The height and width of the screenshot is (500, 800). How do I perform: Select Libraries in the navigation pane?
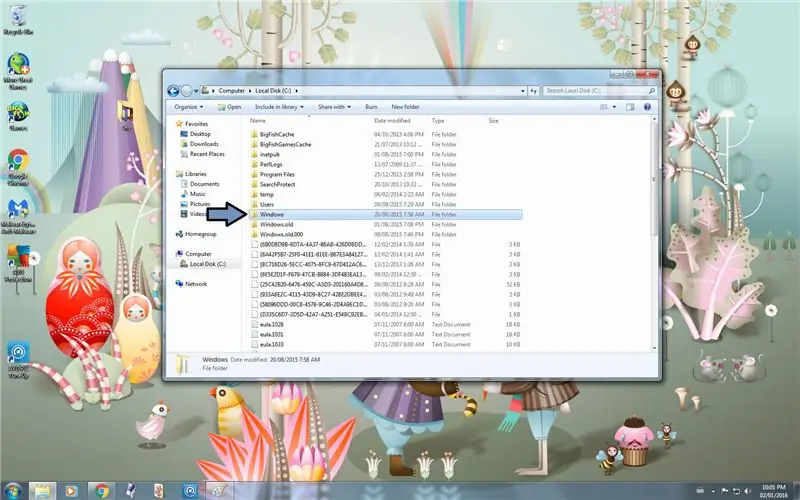191,174
